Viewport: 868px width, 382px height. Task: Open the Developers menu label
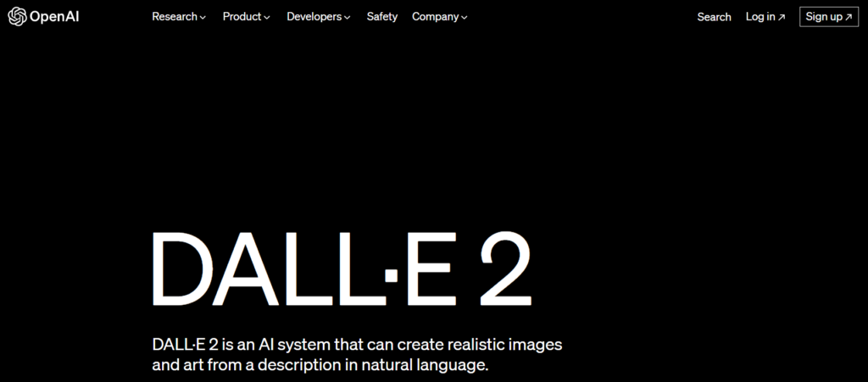pyautogui.click(x=314, y=17)
